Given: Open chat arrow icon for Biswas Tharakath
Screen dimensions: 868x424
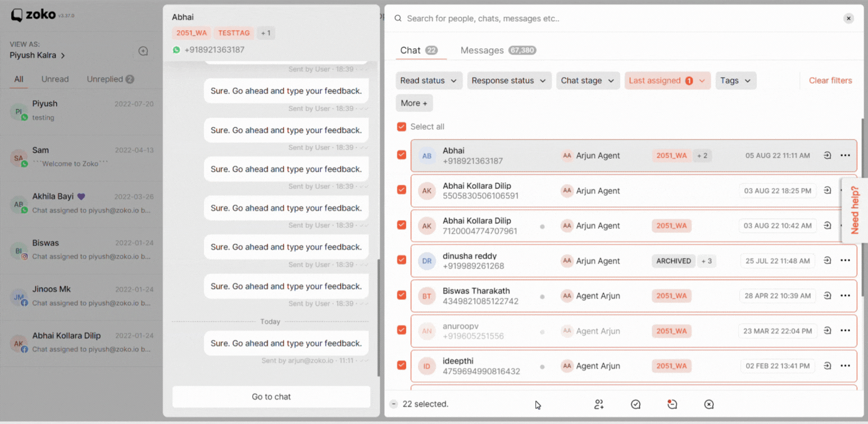Looking at the screenshot, I should click(827, 295).
